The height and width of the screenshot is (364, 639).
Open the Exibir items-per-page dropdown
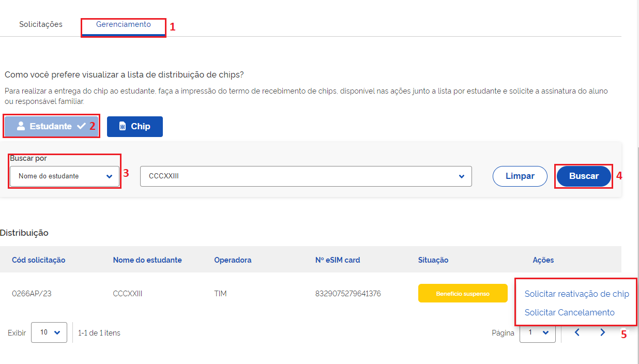(x=49, y=332)
